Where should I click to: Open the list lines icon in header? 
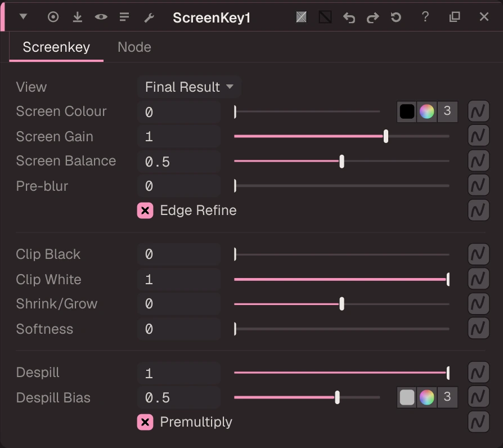click(x=124, y=17)
